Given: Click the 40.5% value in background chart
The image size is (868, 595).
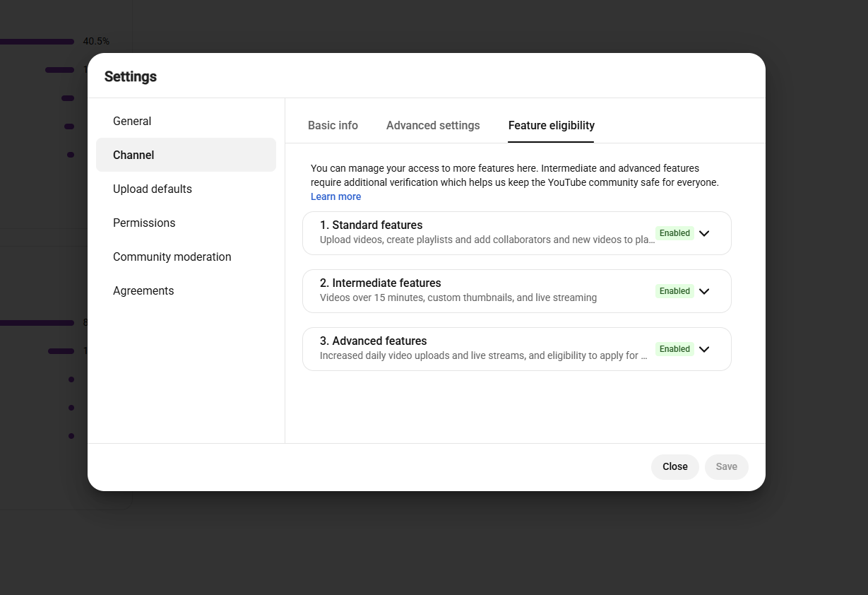Looking at the screenshot, I should click(x=96, y=41).
